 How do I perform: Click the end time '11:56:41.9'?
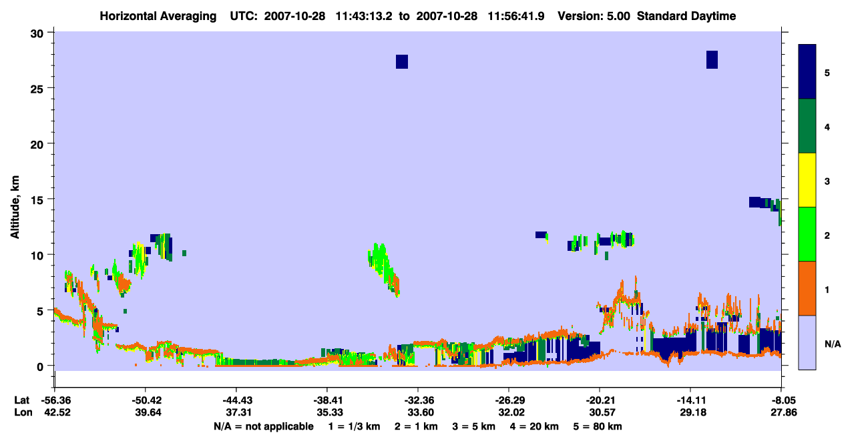(x=515, y=16)
